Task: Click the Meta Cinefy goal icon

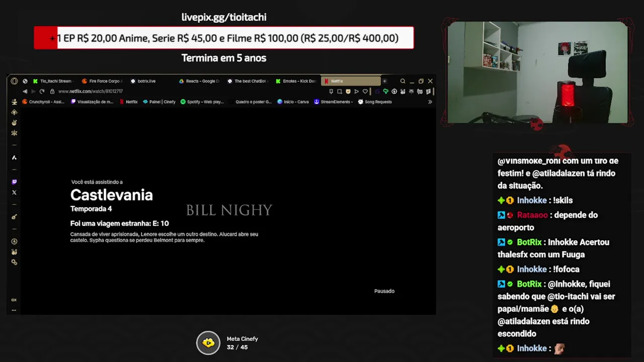Action: pyautogui.click(x=208, y=343)
